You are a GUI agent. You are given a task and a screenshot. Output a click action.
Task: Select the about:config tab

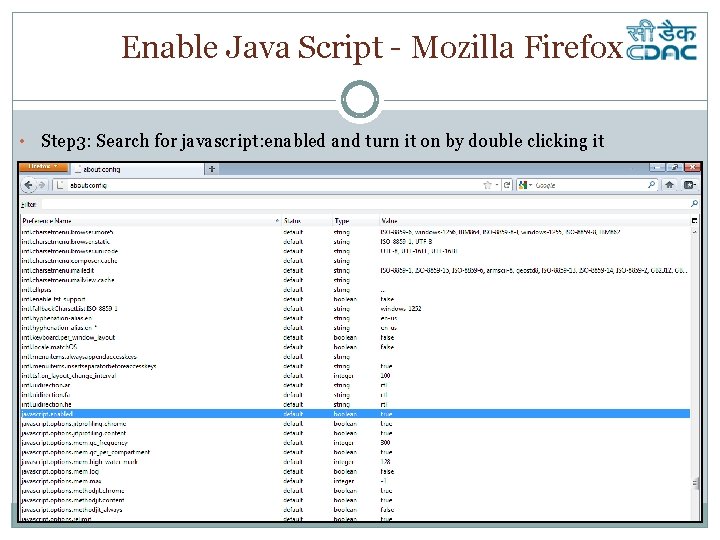[137, 169]
